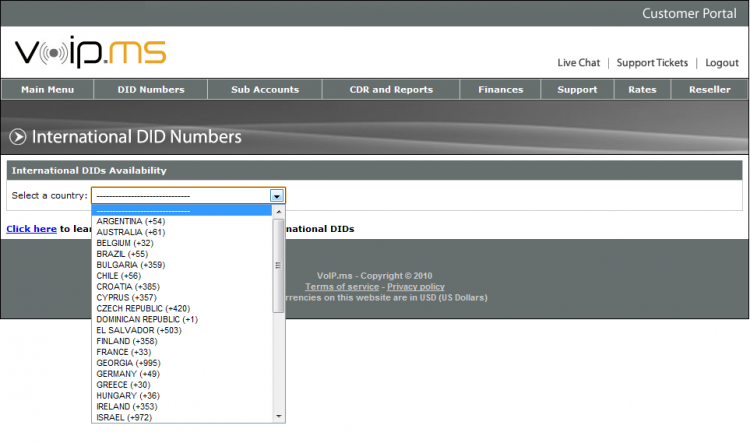
Task: Click the country list scrollbar thumb
Action: pos(278,266)
